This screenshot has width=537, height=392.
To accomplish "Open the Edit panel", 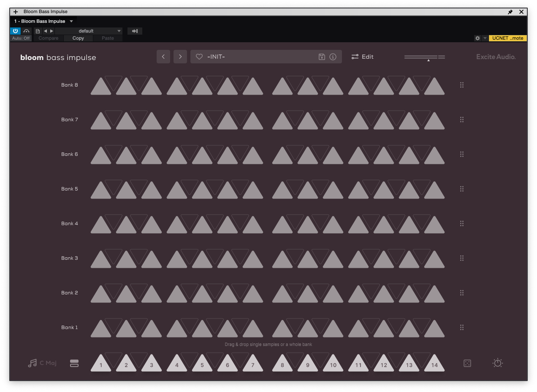I will (x=363, y=57).
